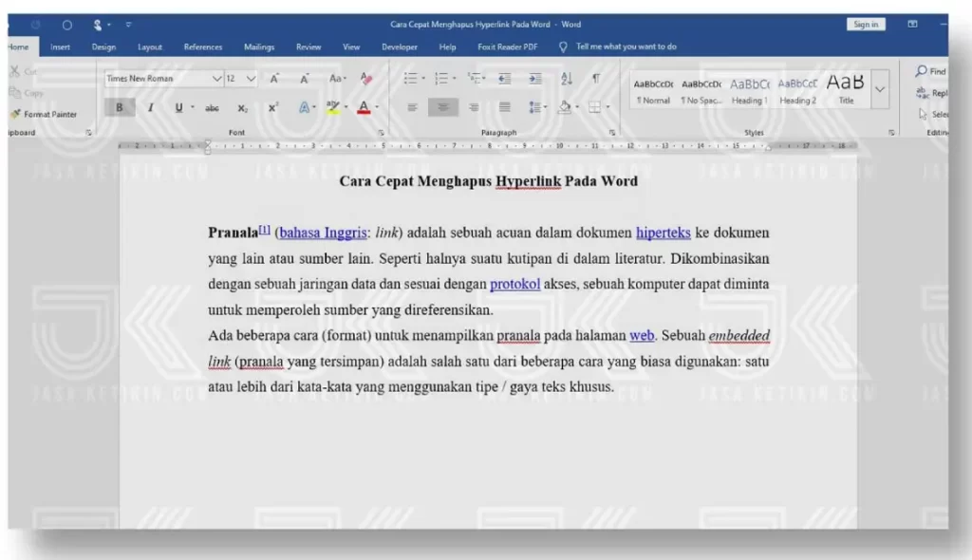Image resolution: width=972 pixels, height=560 pixels.
Task: Click the Copy icon
Action: point(15,93)
